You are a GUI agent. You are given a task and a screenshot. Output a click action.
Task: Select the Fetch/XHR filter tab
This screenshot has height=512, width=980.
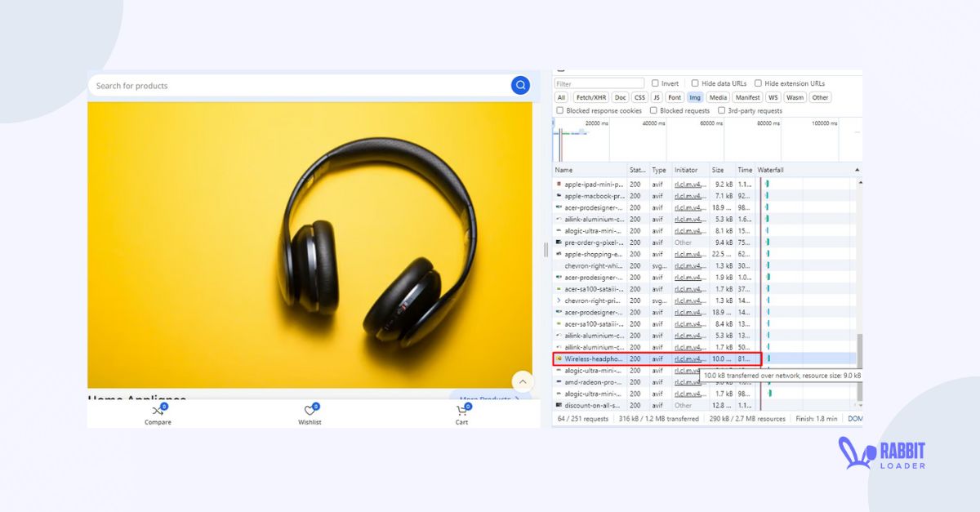coord(590,97)
